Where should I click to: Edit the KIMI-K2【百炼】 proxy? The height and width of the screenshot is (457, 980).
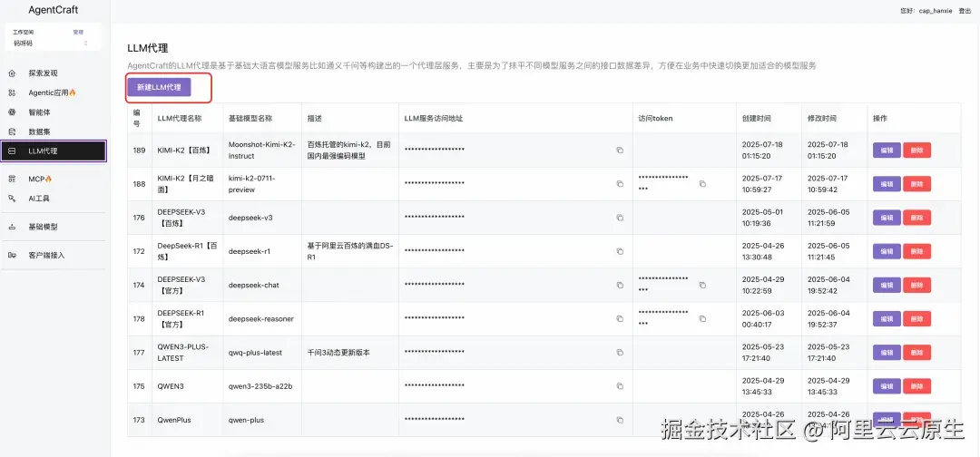click(x=887, y=150)
